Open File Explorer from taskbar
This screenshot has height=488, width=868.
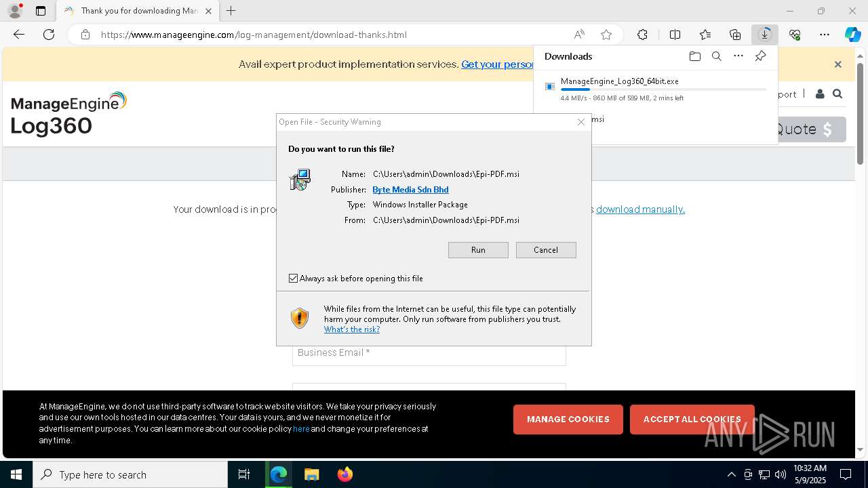(x=311, y=474)
